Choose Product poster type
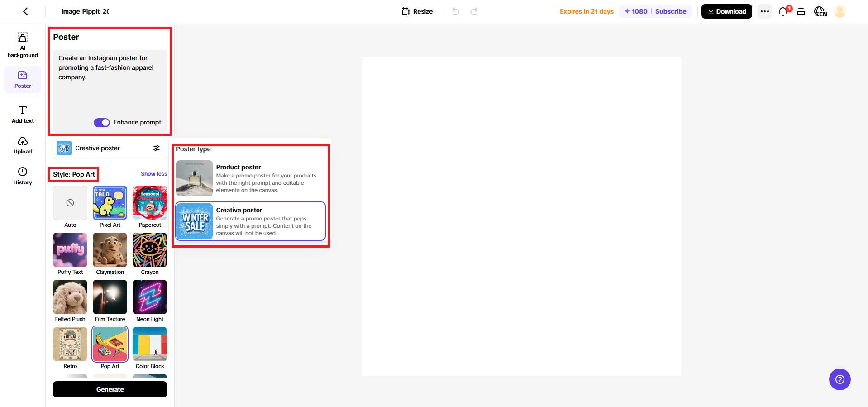 [250, 178]
